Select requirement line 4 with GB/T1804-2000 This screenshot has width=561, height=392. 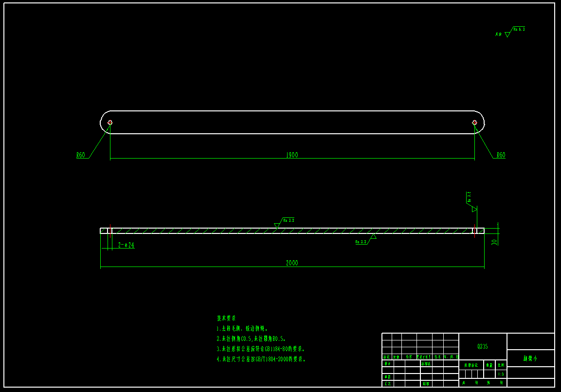coord(261,359)
